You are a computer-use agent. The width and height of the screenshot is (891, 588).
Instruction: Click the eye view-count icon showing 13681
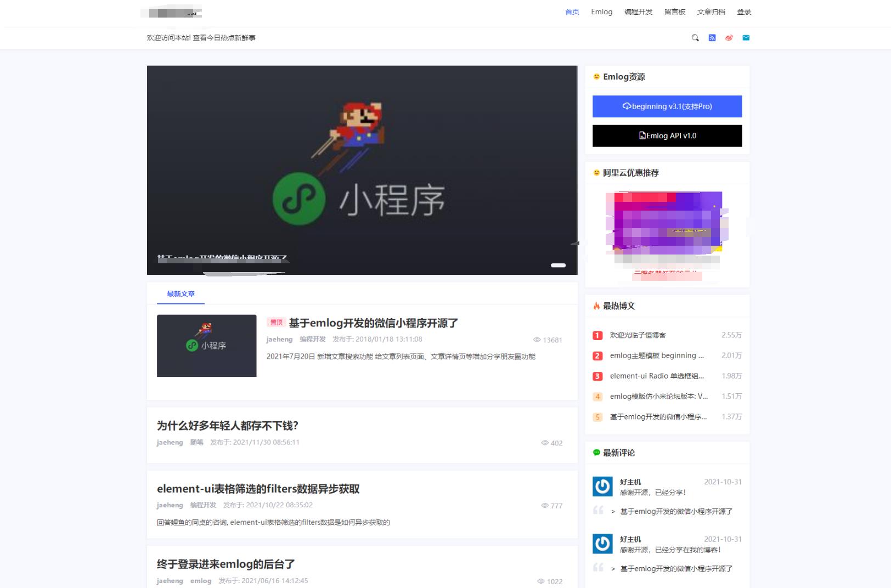point(539,340)
